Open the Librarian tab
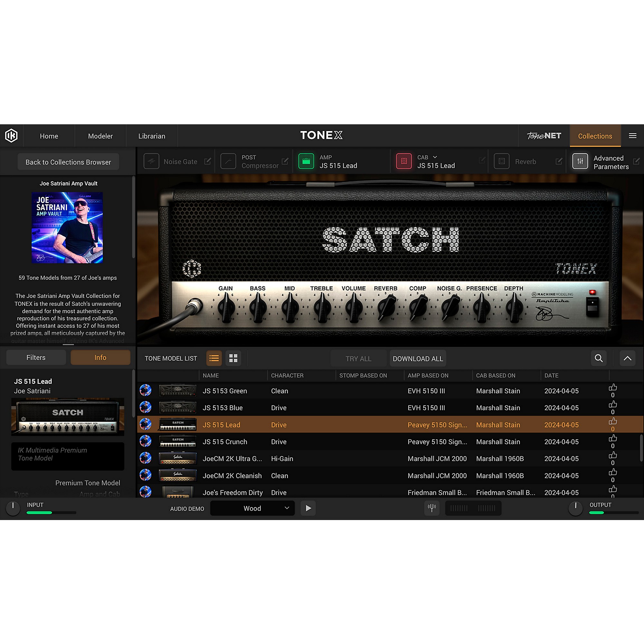Image resolution: width=644 pixels, height=644 pixels. [x=152, y=136]
